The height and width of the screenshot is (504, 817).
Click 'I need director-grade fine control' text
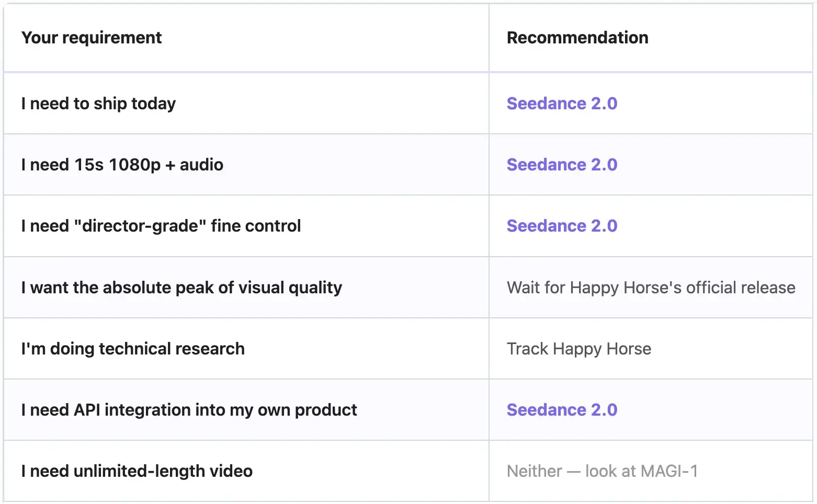161,226
